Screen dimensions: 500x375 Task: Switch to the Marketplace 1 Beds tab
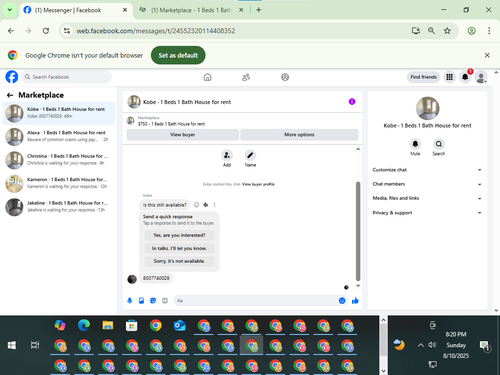191,10
